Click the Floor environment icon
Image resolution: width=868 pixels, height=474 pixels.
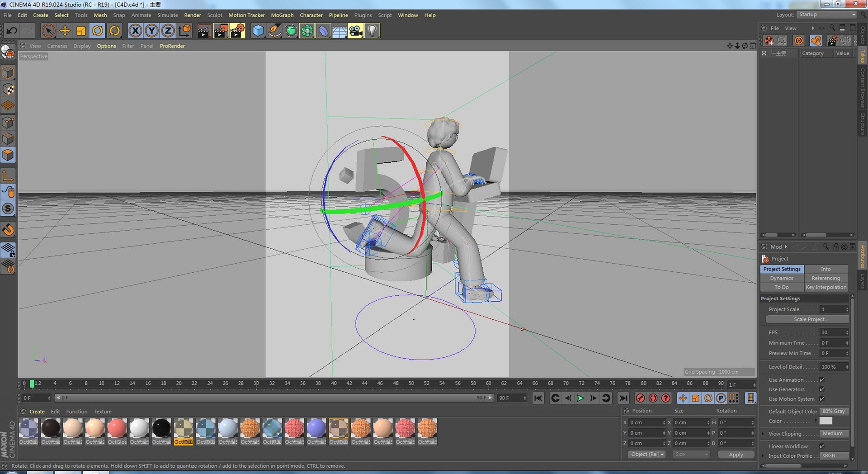[x=340, y=31]
